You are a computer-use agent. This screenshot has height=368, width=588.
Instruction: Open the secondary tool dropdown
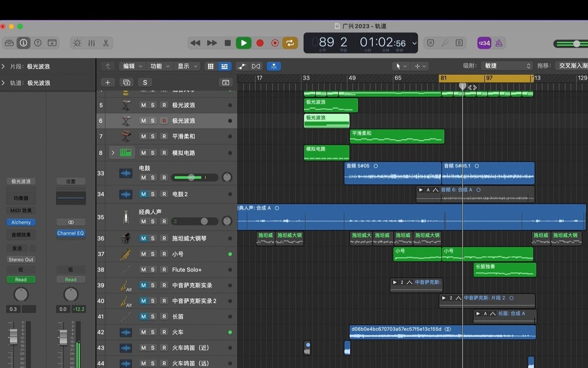click(x=421, y=66)
